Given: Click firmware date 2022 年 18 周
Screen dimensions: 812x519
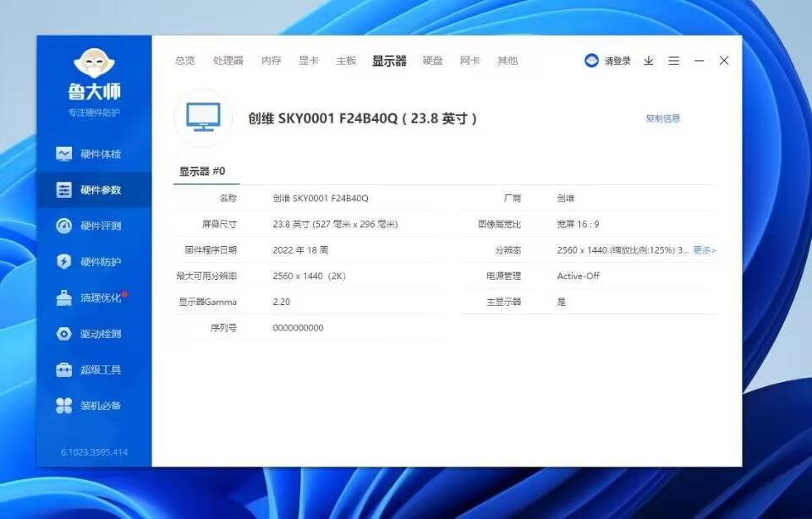Looking at the screenshot, I should point(300,250).
